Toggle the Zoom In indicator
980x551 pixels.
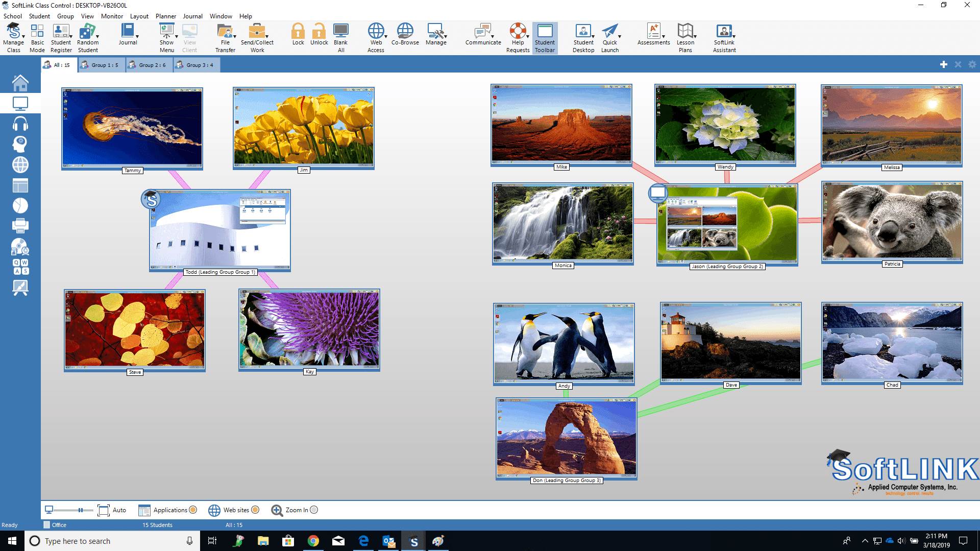314,510
